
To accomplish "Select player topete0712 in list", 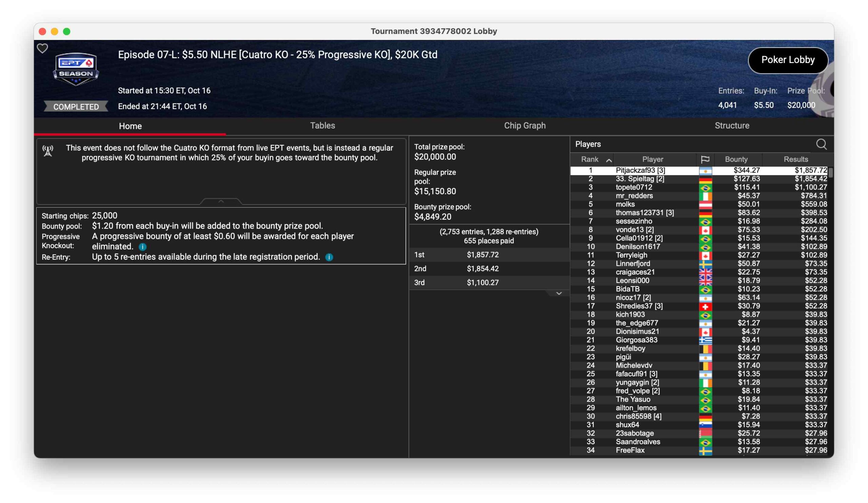I will (633, 187).
